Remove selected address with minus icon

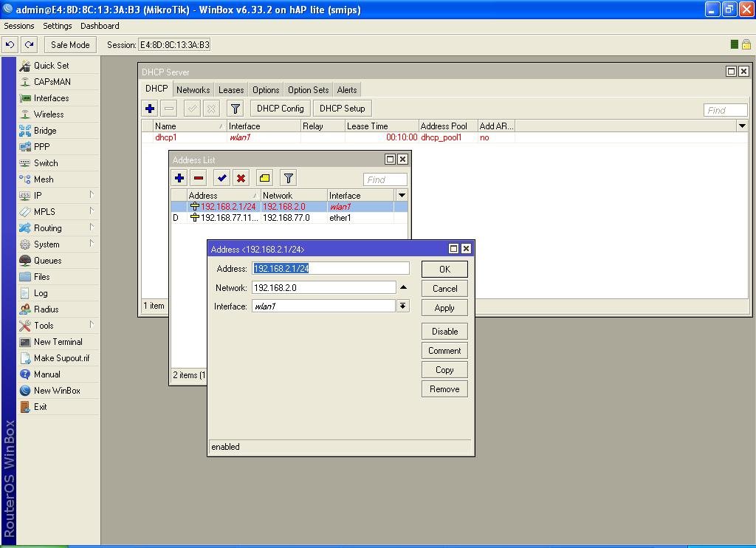pos(198,178)
